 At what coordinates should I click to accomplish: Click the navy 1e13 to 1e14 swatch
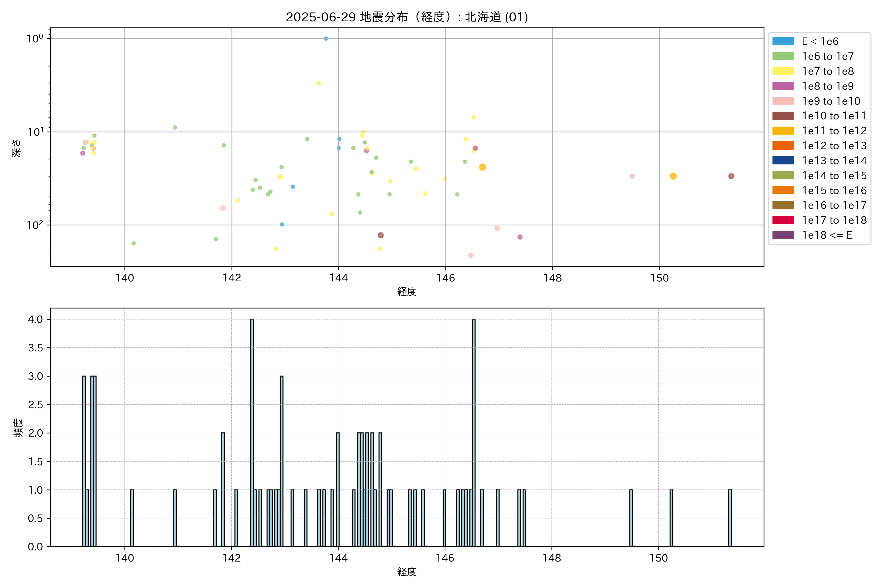pyautogui.click(x=783, y=160)
